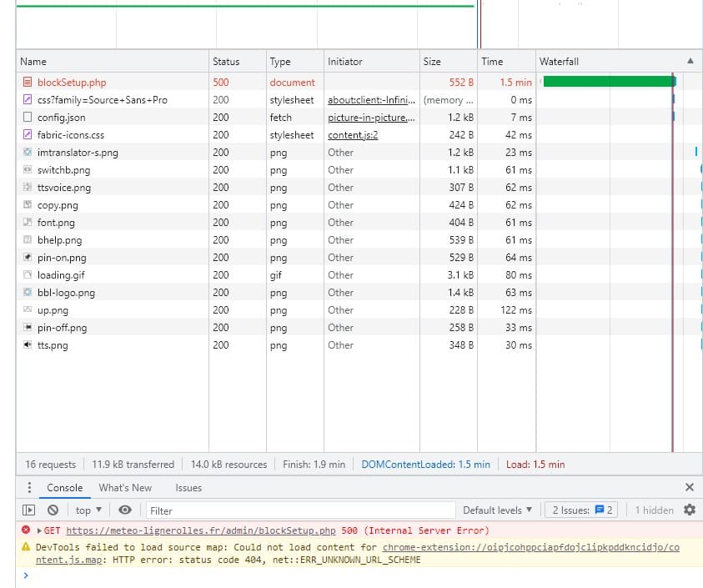
Task: Click the font.png thumbnail icon
Action: pos(28,222)
